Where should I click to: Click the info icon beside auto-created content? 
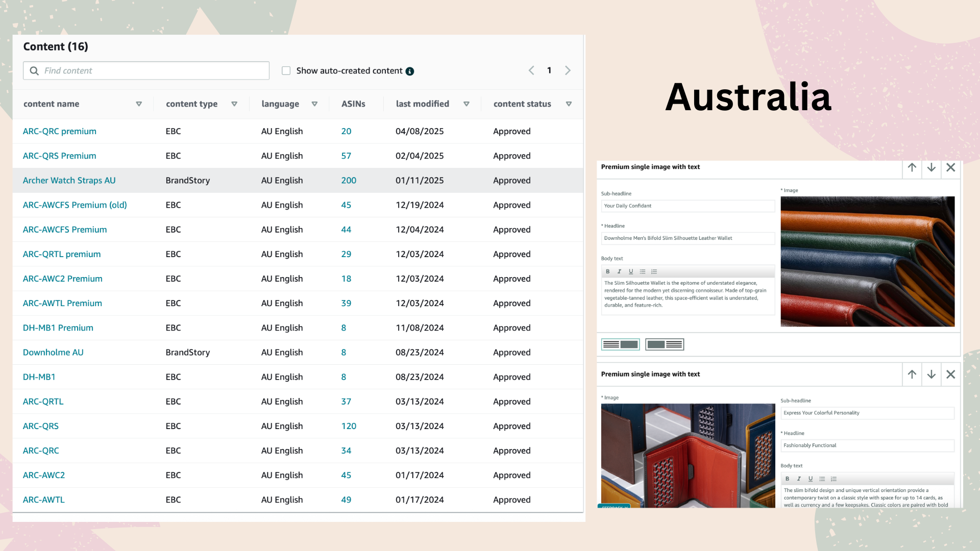410,71
